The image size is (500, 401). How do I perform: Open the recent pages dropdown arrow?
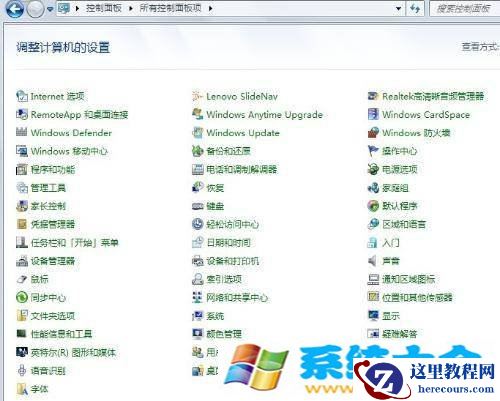[50, 9]
